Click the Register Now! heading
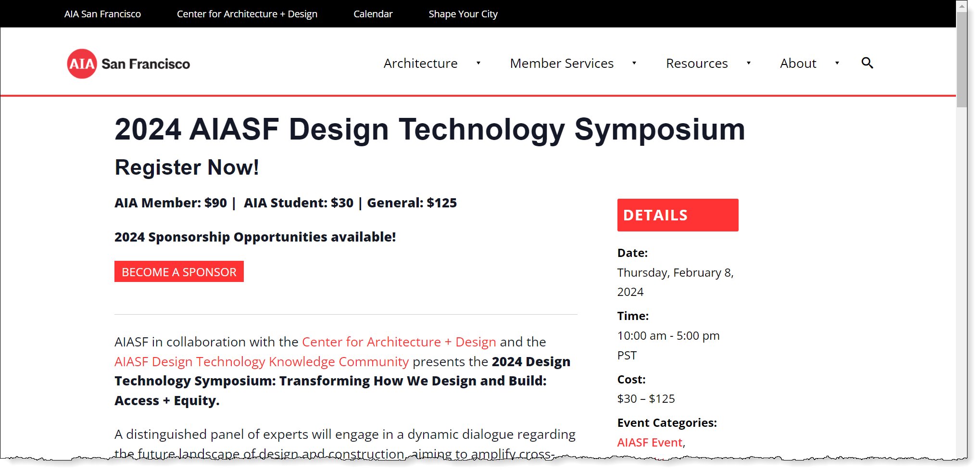This screenshot has height=473, width=980. tap(187, 167)
